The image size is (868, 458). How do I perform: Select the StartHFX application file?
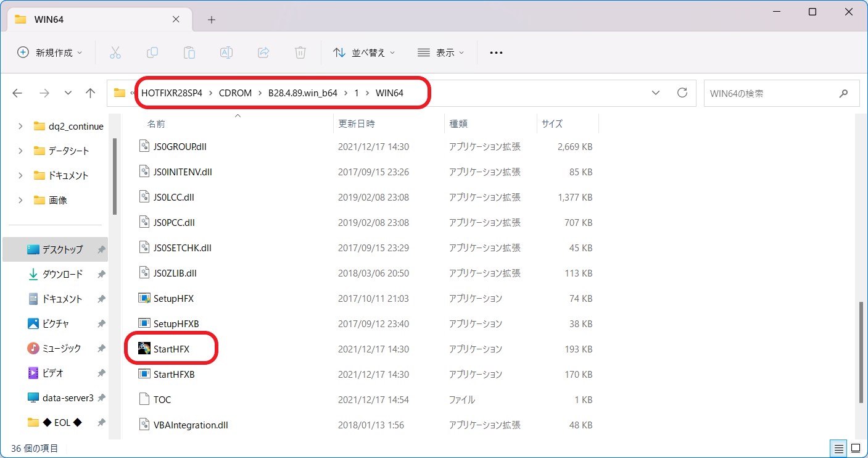[172, 349]
